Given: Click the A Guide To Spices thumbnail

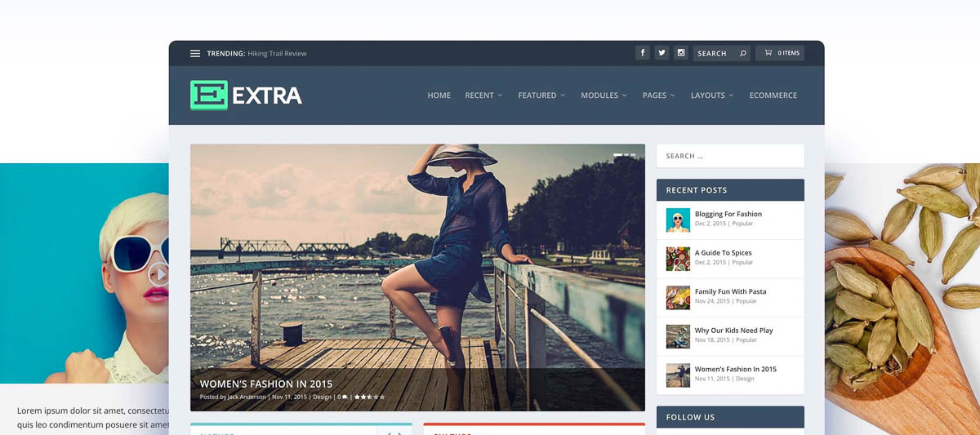Looking at the screenshot, I should [678, 259].
